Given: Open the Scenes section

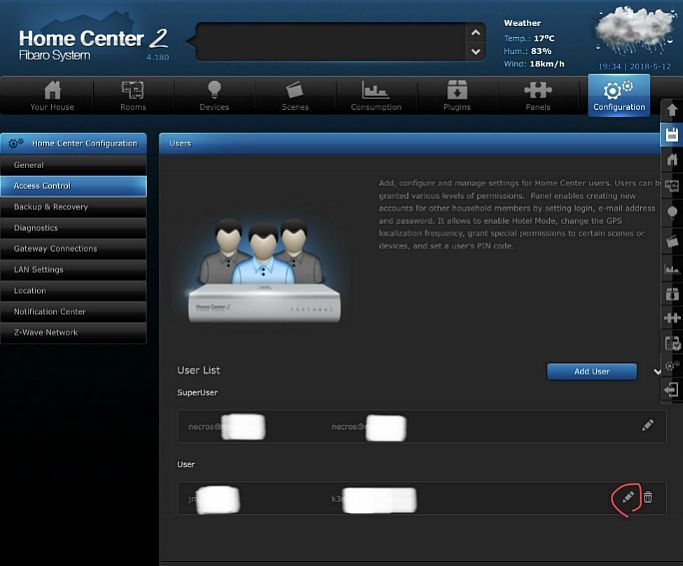Looking at the screenshot, I should pyautogui.click(x=295, y=96).
